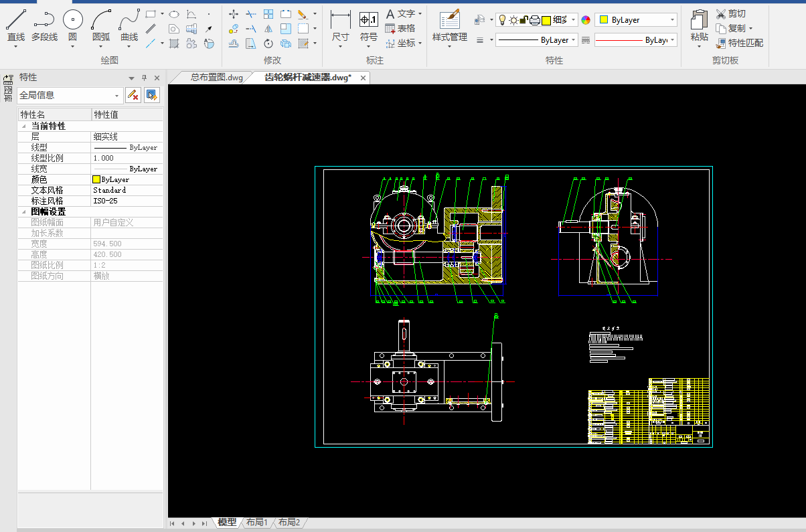The width and height of the screenshot is (806, 532).
Task: Click yellow 颜色 swatch in properties list
Action: click(96, 179)
